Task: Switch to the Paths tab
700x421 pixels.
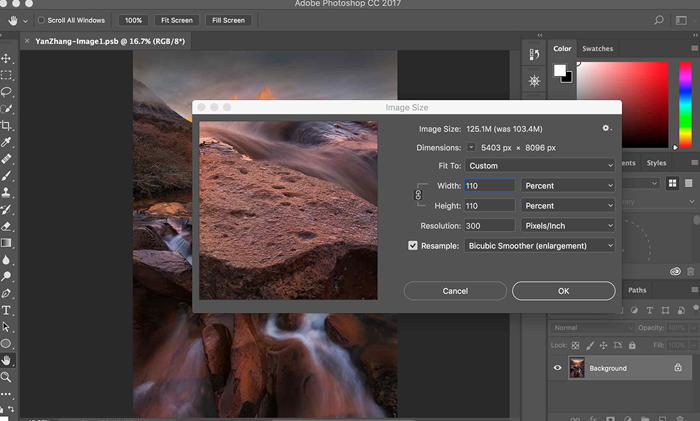Action: [x=637, y=290]
